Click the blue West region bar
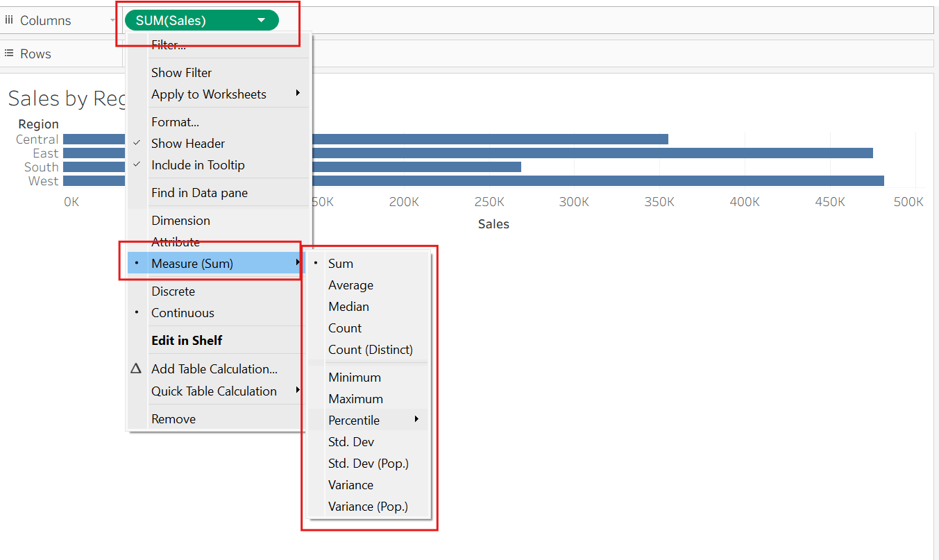The width and height of the screenshot is (939, 560). (598, 181)
